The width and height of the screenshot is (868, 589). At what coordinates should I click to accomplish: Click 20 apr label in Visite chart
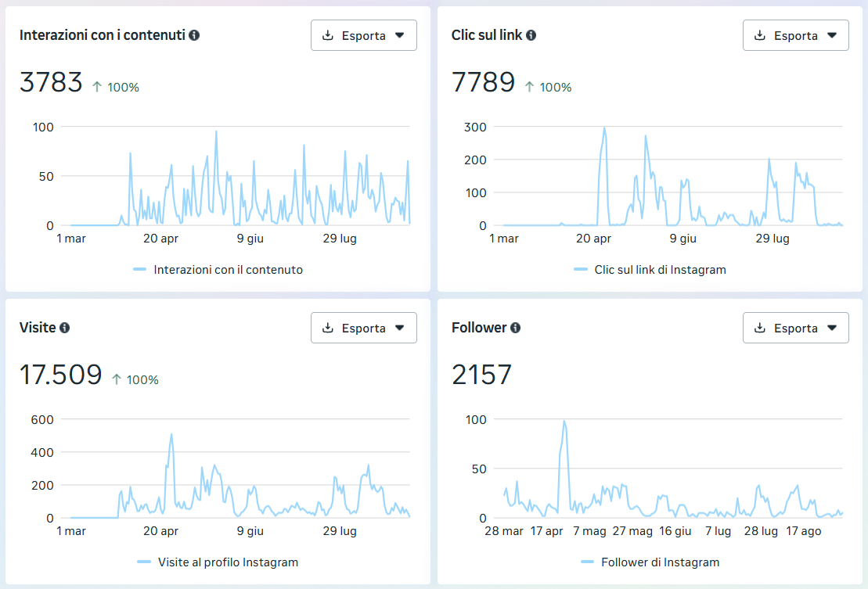[160, 531]
